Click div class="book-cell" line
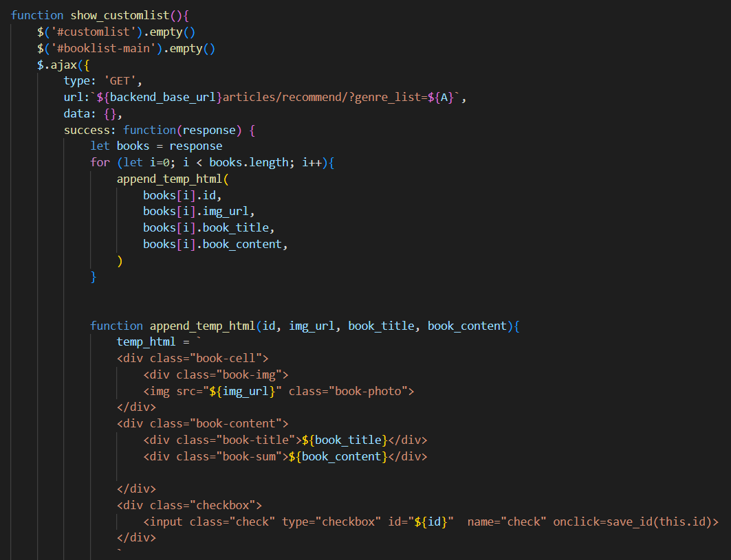 pyautogui.click(x=193, y=358)
